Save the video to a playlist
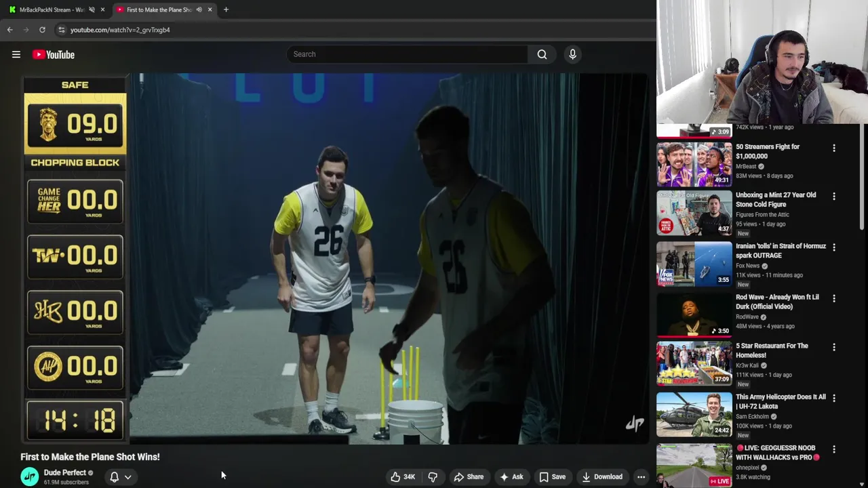The image size is (868, 488). click(x=552, y=476)
